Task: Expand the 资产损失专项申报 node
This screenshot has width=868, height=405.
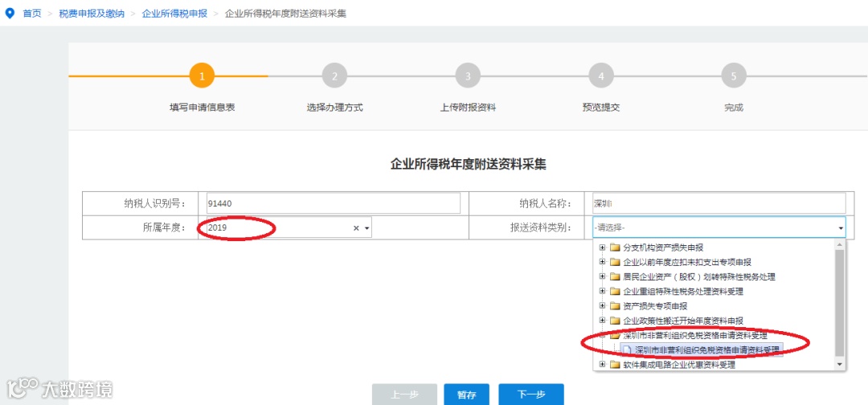Action: (602, 305)
